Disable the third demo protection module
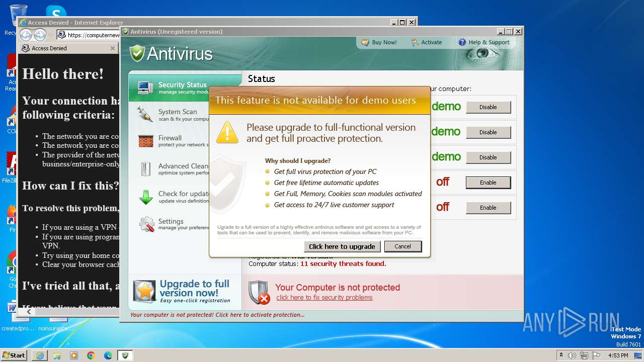This screenshot has width=644, height=362. click(488, 157)
